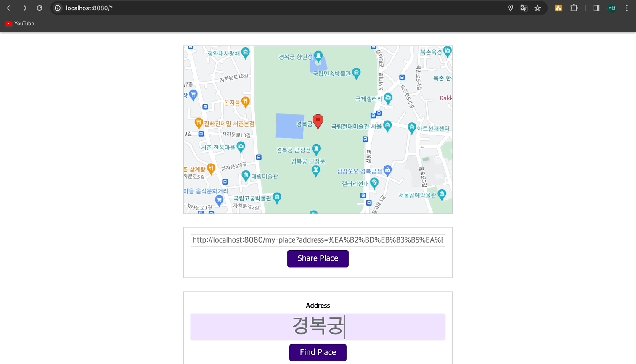Select the 국립고궁박물관 museum marker
Screen dimensions: 636x364
[x=277, y=198]
